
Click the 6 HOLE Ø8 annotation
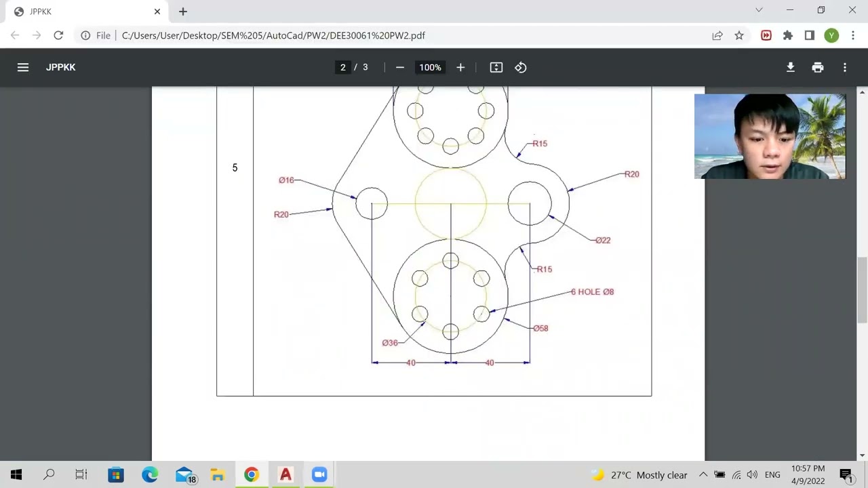click(592, 291)
